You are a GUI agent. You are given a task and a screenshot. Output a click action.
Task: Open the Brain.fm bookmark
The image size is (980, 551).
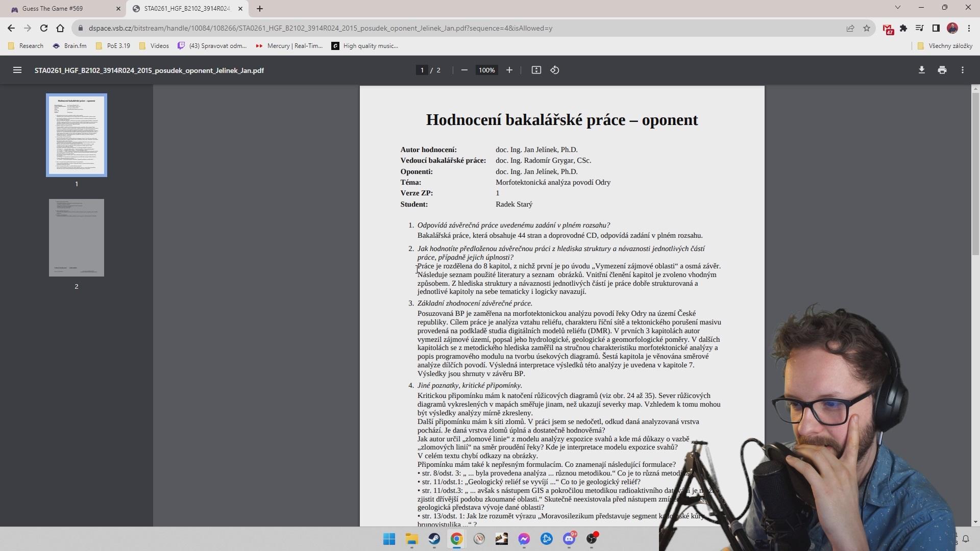pos(69,46)
